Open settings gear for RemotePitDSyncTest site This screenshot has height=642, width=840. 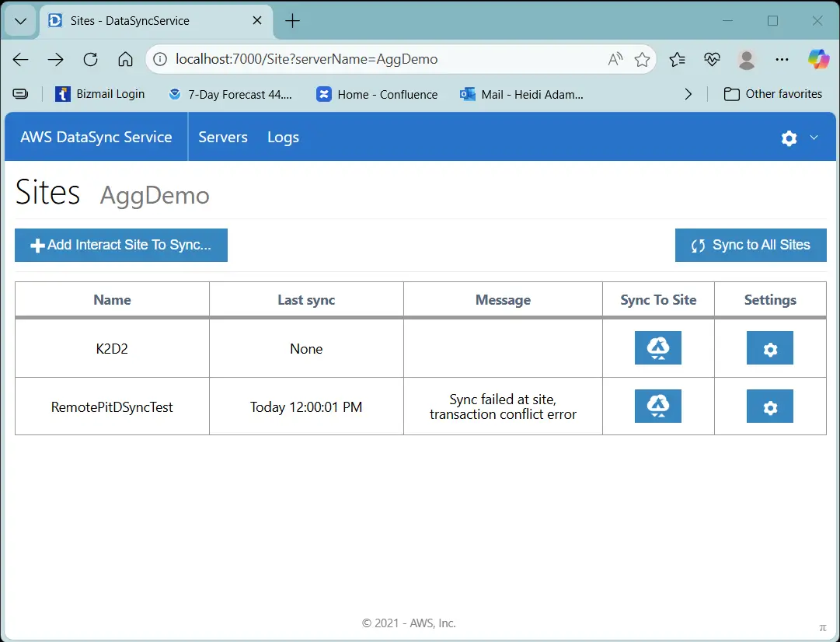pos(769,406)
